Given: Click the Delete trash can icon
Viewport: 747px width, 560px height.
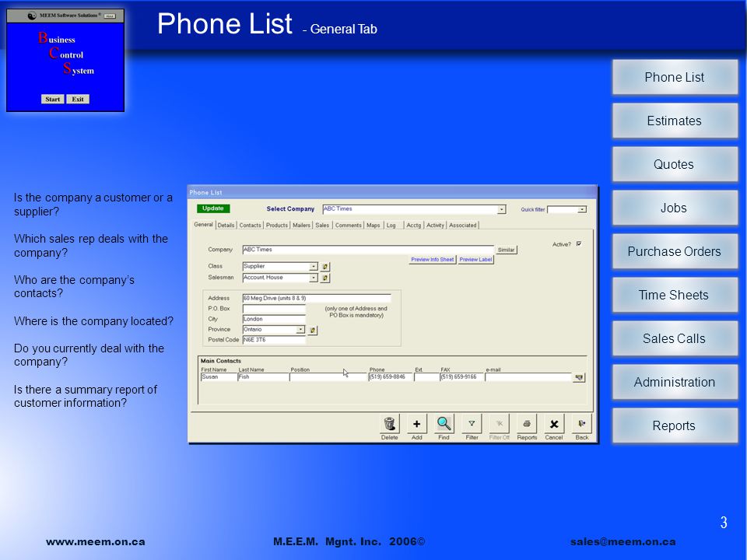Looking at the screenshot, I should (389, 423).
